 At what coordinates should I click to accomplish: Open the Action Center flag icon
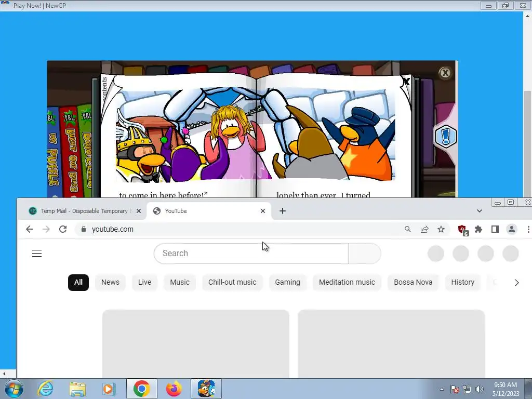click(x=455, y=389)
